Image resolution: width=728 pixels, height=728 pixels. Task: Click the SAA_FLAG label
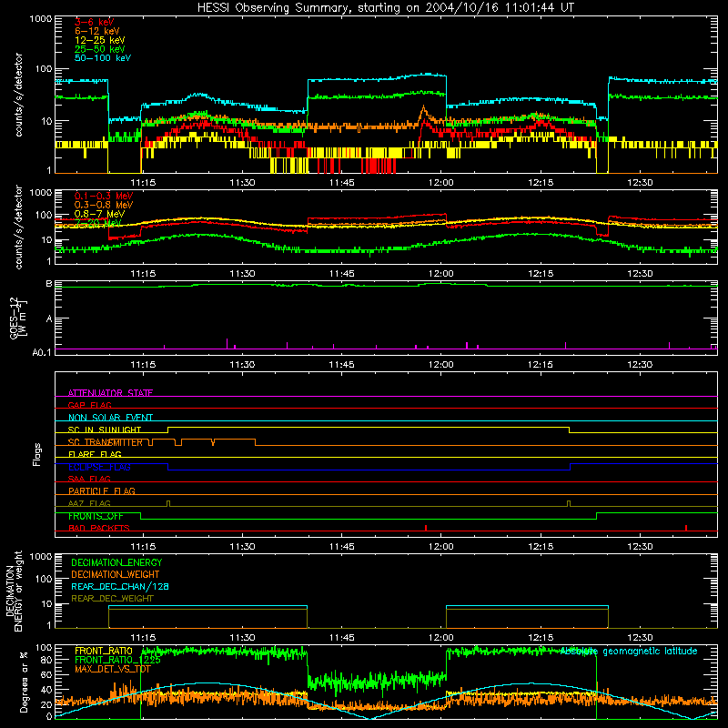coord(89,480)
